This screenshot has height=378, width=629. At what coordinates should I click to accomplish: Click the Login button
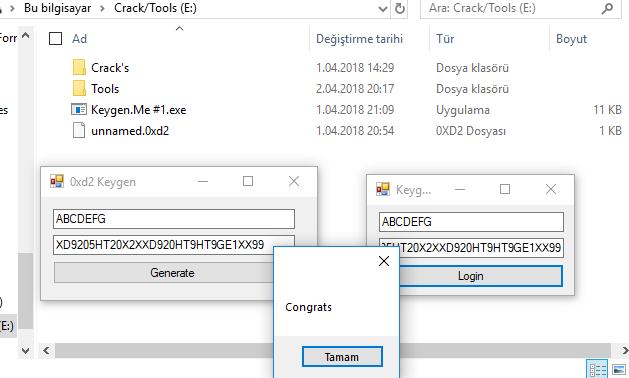click(471, 276)
